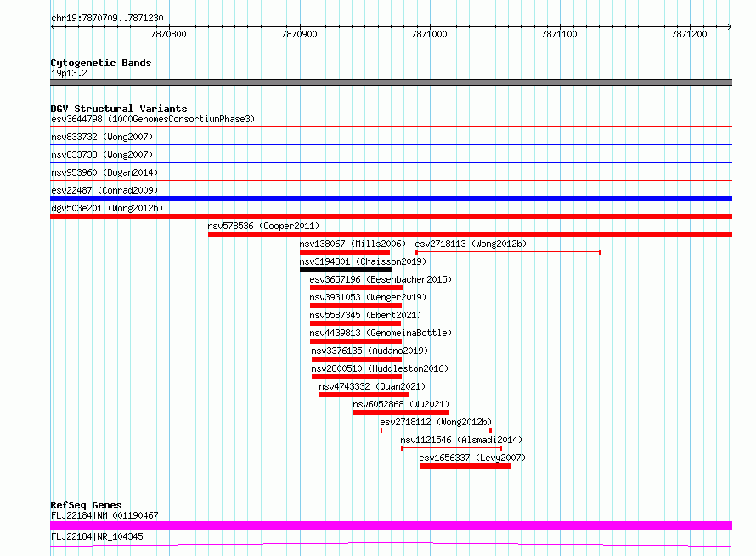Open nsv5587345 (Ebert2021) label
Image resolution: width=756 pixels, height=556 pixels.
tap(365, 315)
